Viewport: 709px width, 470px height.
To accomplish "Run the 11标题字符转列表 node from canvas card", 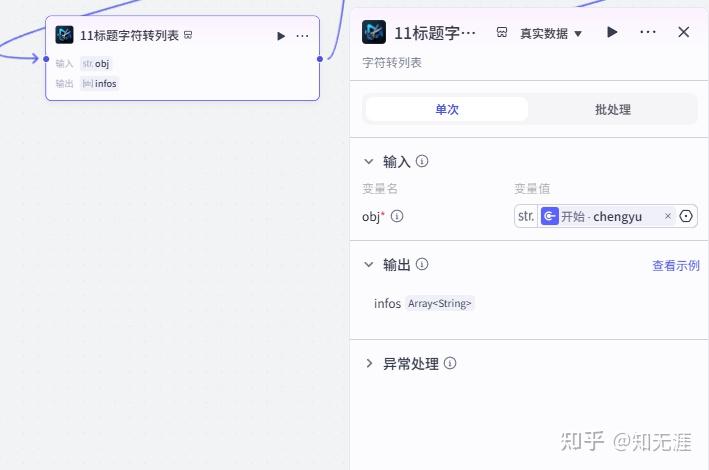I will point(281,36).
